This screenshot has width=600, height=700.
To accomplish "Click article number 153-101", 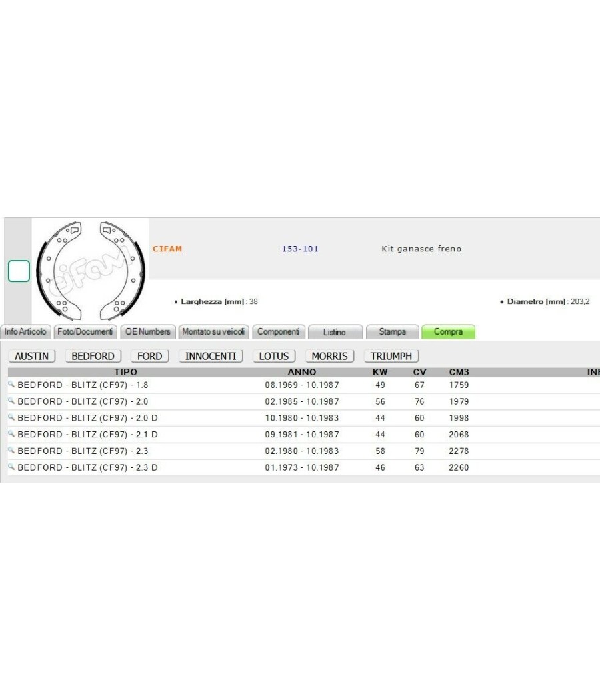I will [300, 249].
